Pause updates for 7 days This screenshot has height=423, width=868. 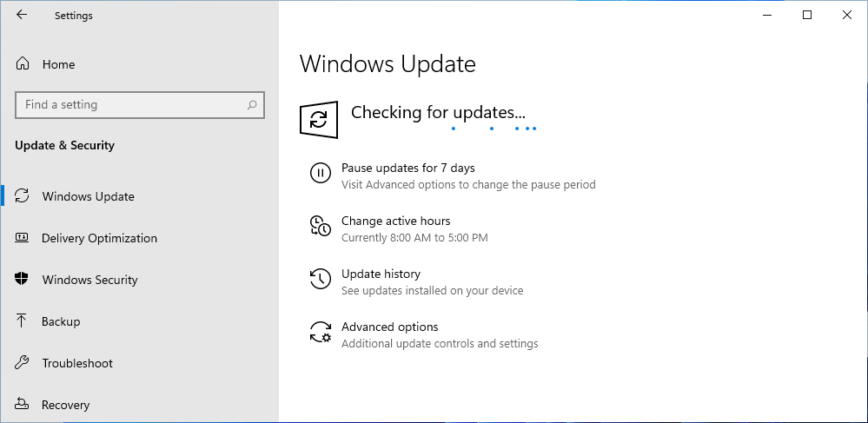[408, 168]
